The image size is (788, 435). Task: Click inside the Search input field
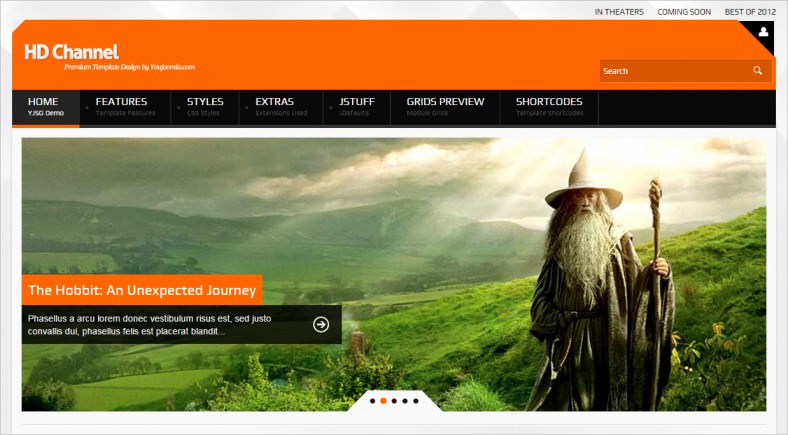tap(672, 71)
